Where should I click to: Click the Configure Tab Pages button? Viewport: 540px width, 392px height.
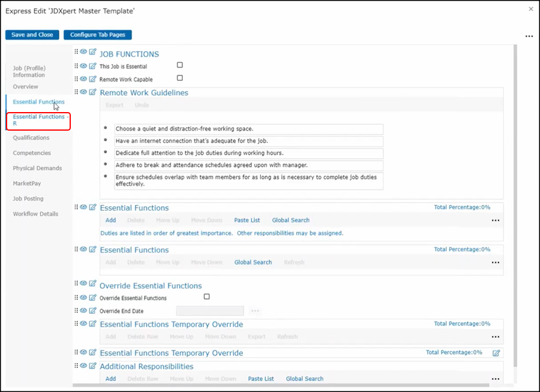98,35
